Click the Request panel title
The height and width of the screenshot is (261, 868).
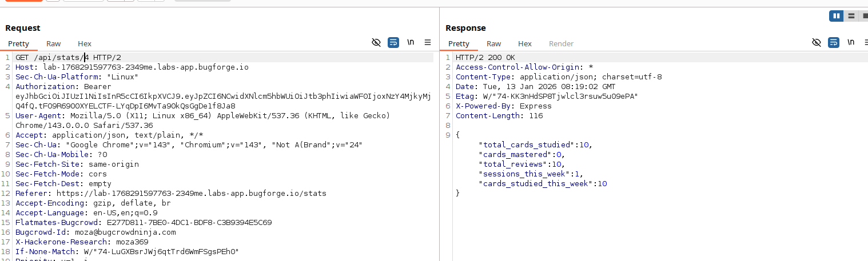click(23, 28)
